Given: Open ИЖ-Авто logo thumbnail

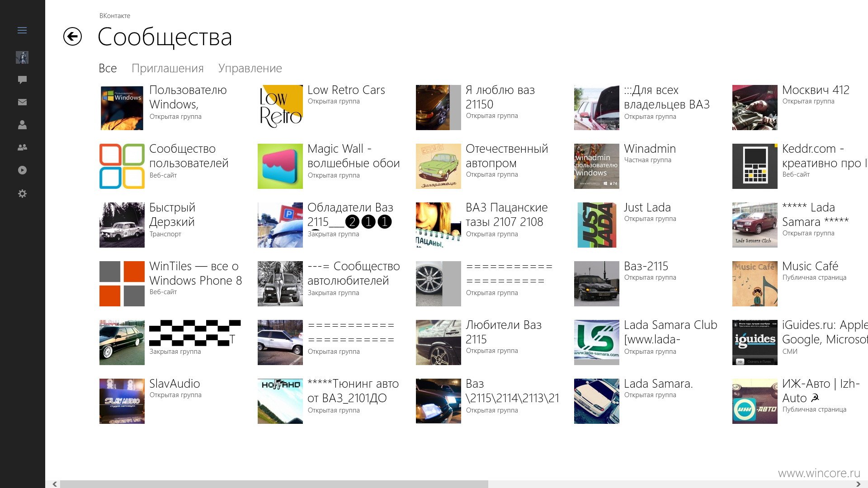Looking at the screenshot, I should (755, 401).
